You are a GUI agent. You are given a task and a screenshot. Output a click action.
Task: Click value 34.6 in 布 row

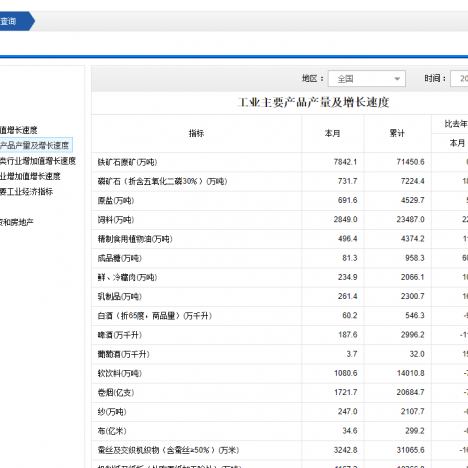point(350,431)
